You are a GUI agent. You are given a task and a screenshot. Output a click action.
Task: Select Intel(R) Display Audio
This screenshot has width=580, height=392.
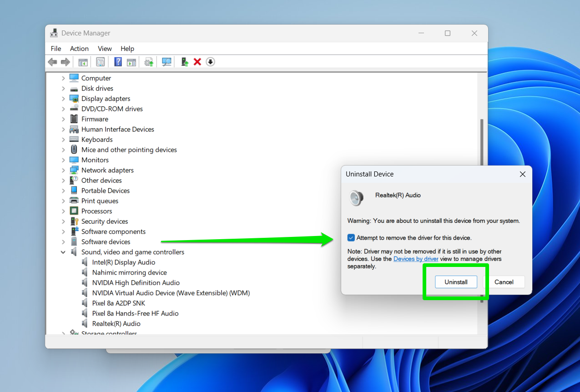coord(124,262)
